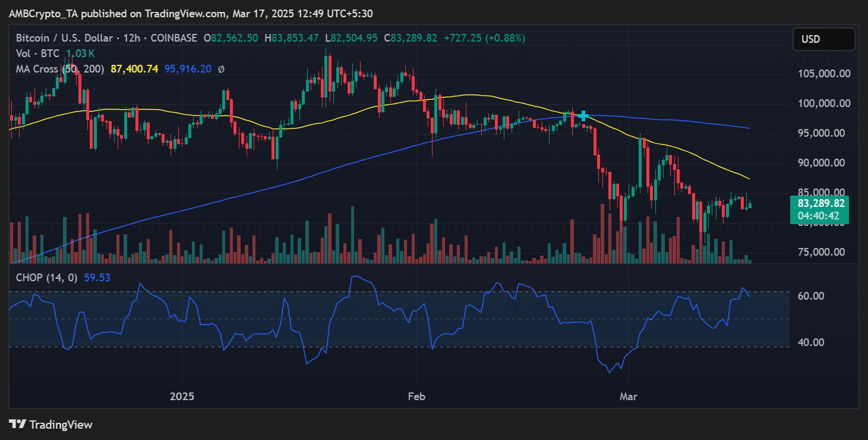Click the 200-period MA value 95,916.20

[188, 69]
